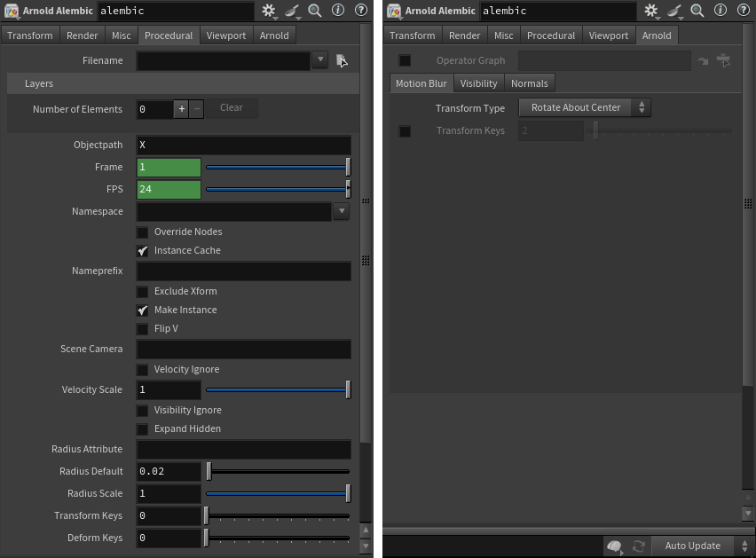756x558 pixels.
Task: Click scroll down arrow in right panel
Action: [748, 513]
